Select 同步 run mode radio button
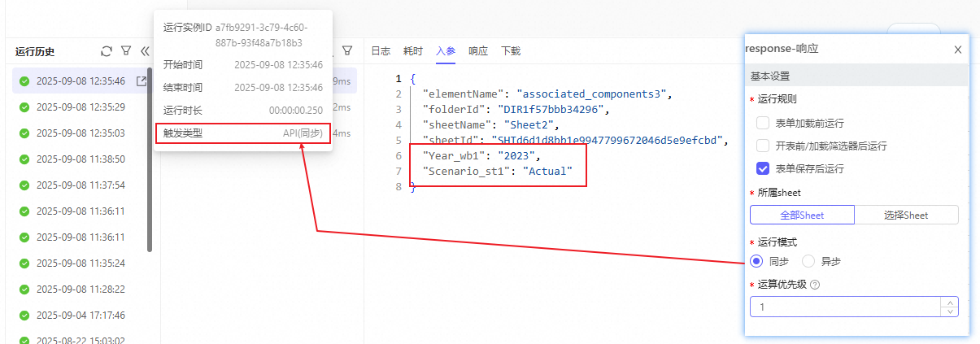Screen dimensions: 980x344 pyautogui.click(x=756, y=261)
